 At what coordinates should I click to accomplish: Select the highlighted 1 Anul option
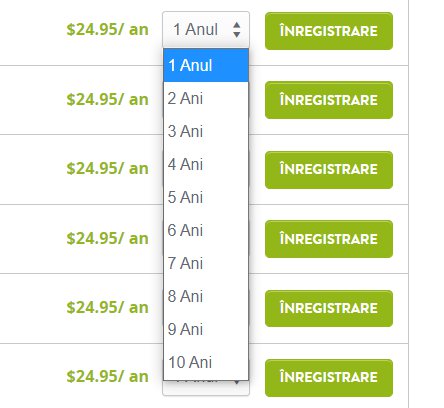tap(206, 65)
